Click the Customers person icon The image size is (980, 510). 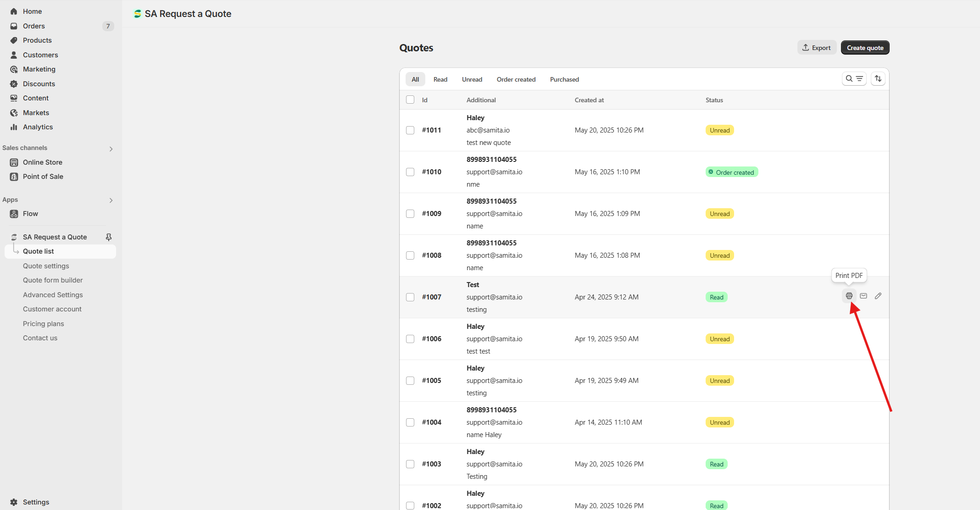pyautogui.click(x=14, y=55)
